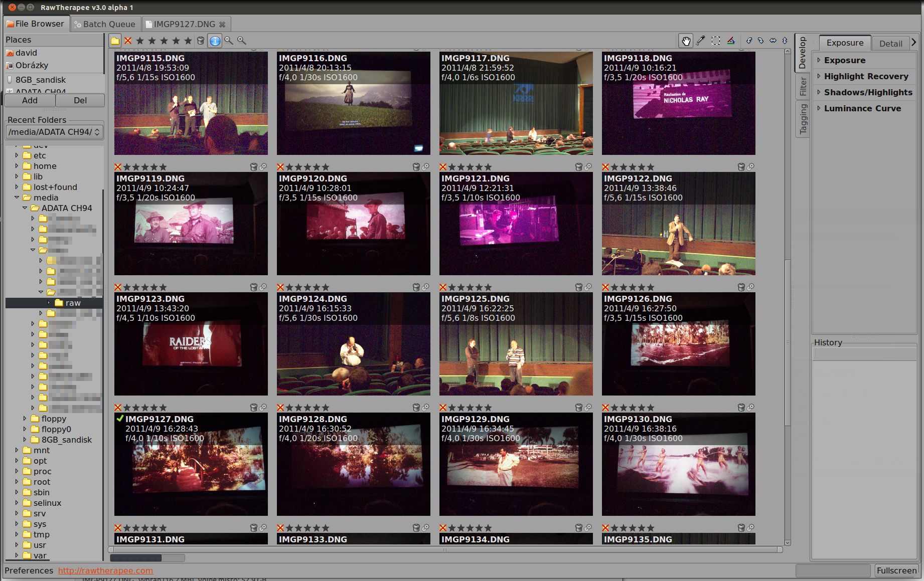Image resolution: width=924 pixels, height=581 pixels.
Task: Toggle the blue info overlay button
Action: point(215,41)
